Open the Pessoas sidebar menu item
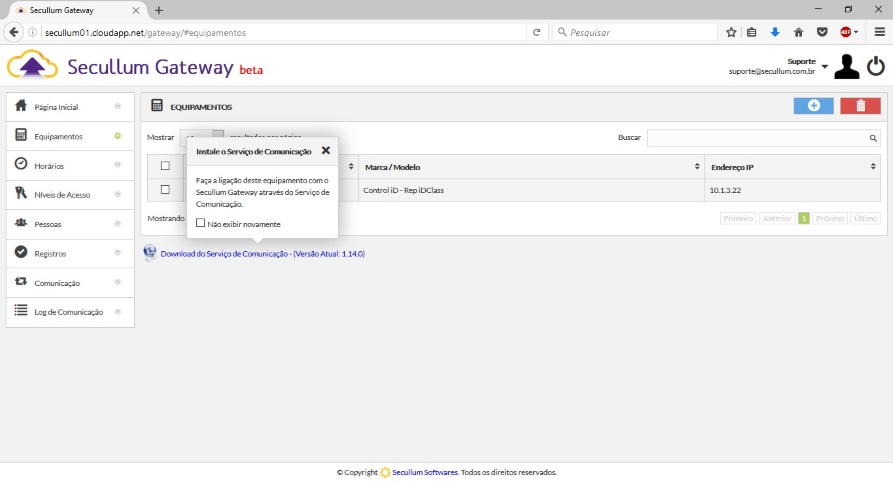893x483 pixels. [x=49, y=224]
